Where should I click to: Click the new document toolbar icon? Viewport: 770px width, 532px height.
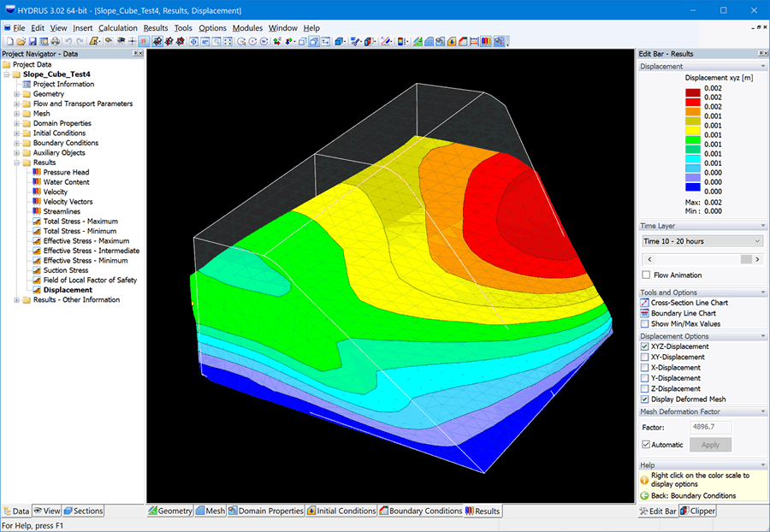click(x=9, y=41)
